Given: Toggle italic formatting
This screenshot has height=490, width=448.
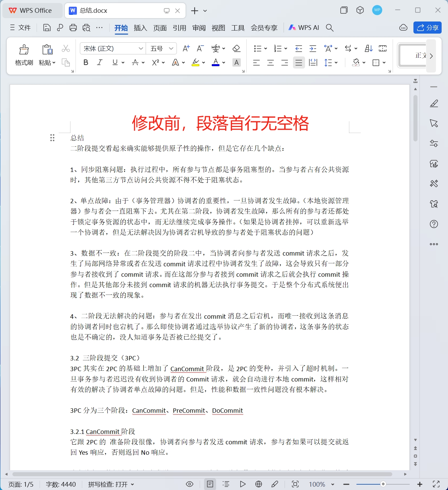Looking at the screenshot, I should (99, 62).
